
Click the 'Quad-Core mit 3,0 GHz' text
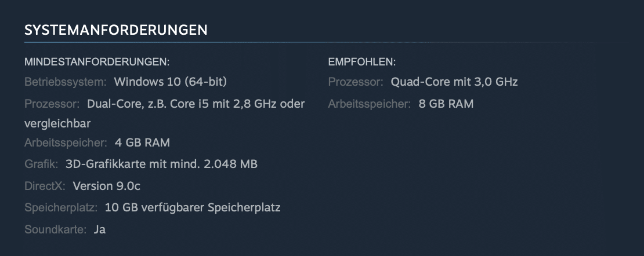(454, 82)
